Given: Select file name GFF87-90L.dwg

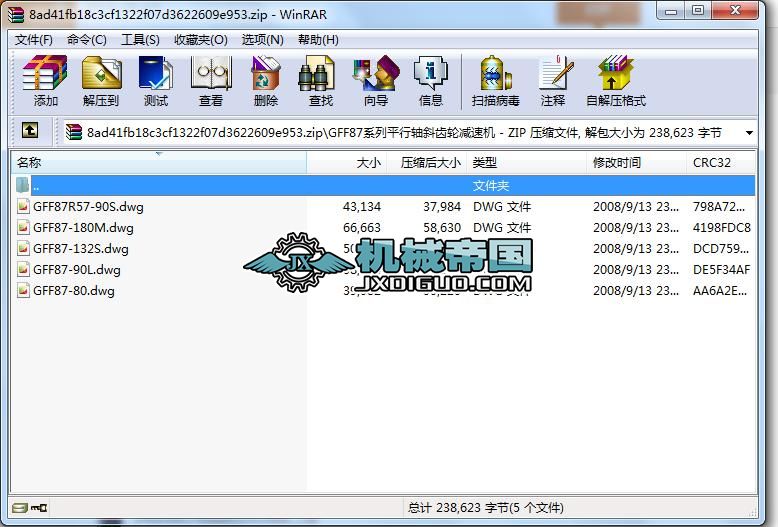Looking at the screenshot, I should coord(77,269).
